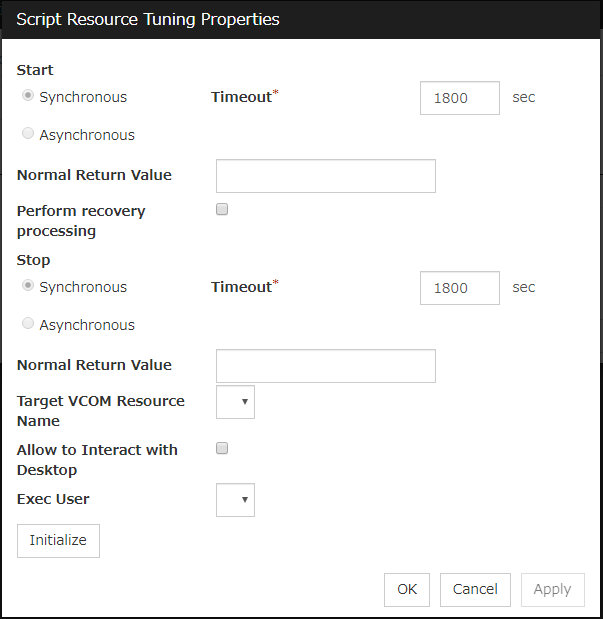The height and width of the screenshot is (619, 603).
Task: Click the Apply button
Action: coord(553,590)
